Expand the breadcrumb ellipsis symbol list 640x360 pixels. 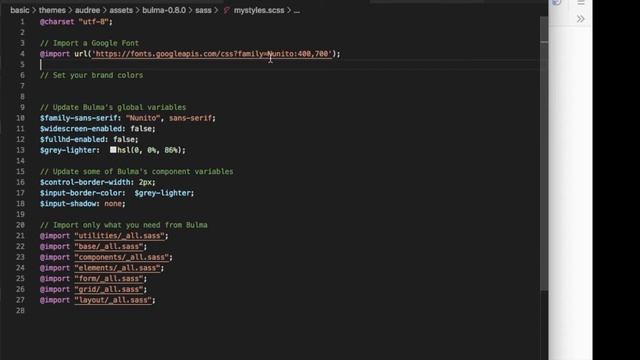coord(297,10)
